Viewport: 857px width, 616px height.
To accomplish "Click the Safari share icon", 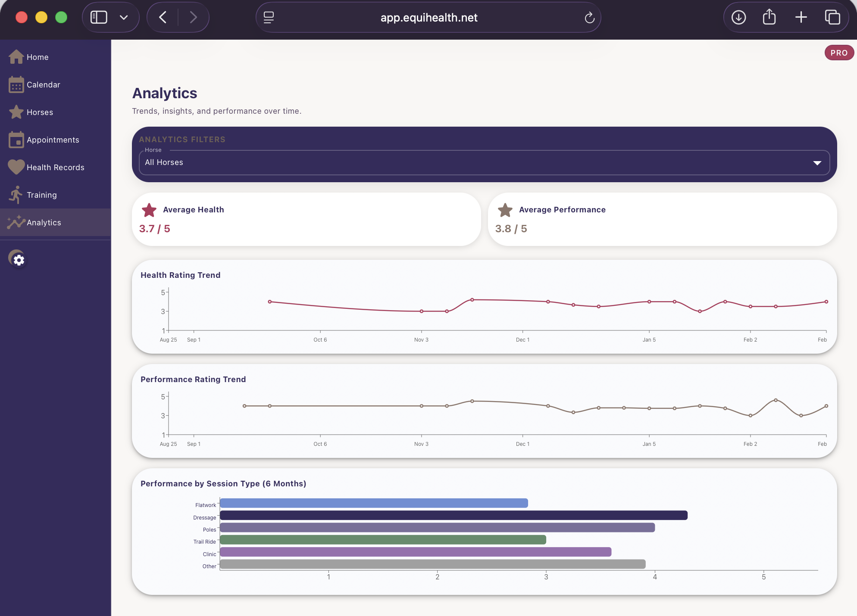I will tap(769, 18).
